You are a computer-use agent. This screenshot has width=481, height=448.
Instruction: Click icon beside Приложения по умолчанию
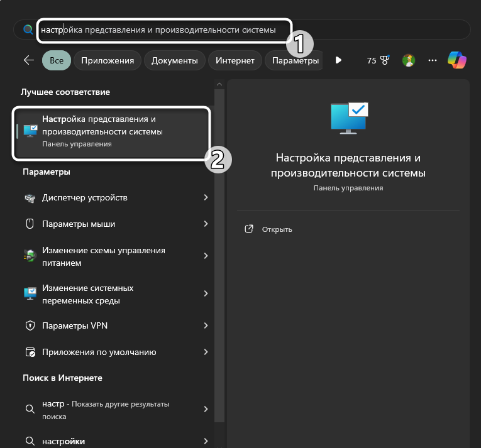click(30, 352)
